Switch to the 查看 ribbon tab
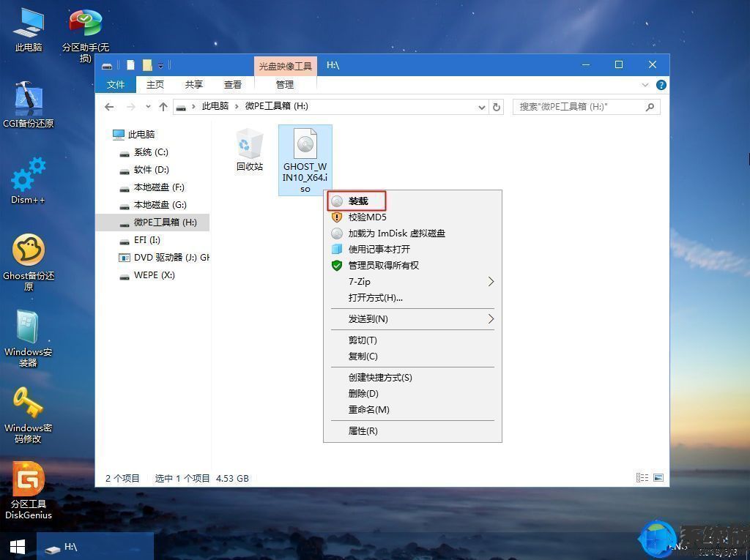The width and height of the screenshot is (750, 560). tap(232, 84)
